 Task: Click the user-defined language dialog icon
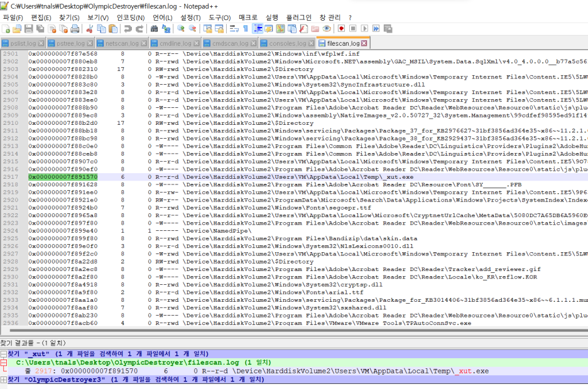(268, 29)
